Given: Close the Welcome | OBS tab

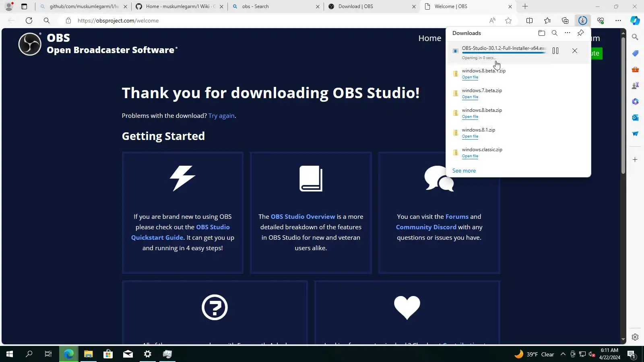Looking at the screenshot, I should coord(510,6).
